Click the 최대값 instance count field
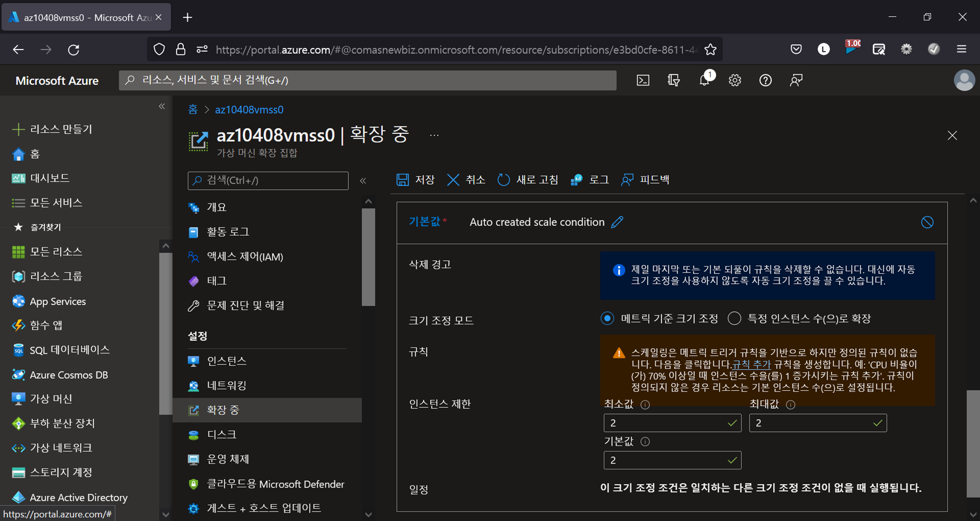Viewport: 980px width, 521px height. coord(818,423)
